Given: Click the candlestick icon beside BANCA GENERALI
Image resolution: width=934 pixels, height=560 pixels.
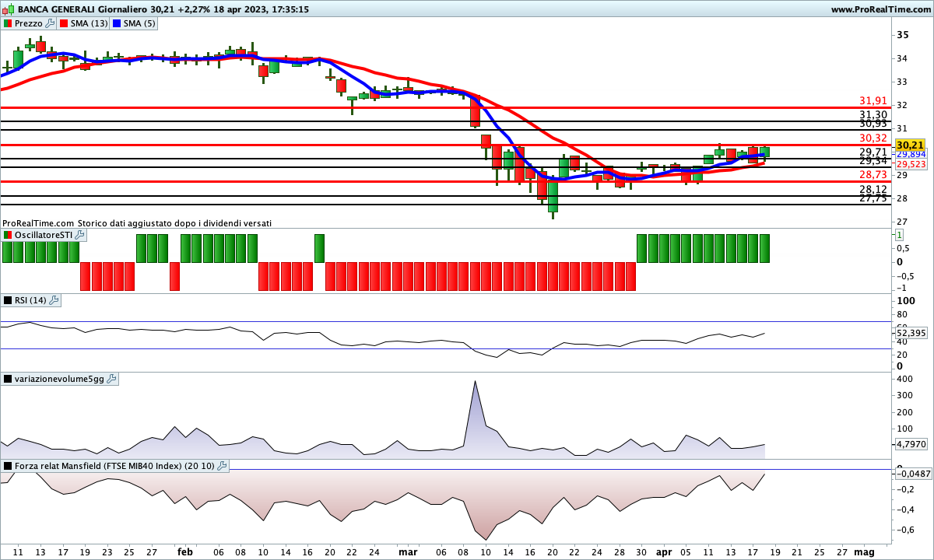Looking at the screenshot, I should (8, 9).
